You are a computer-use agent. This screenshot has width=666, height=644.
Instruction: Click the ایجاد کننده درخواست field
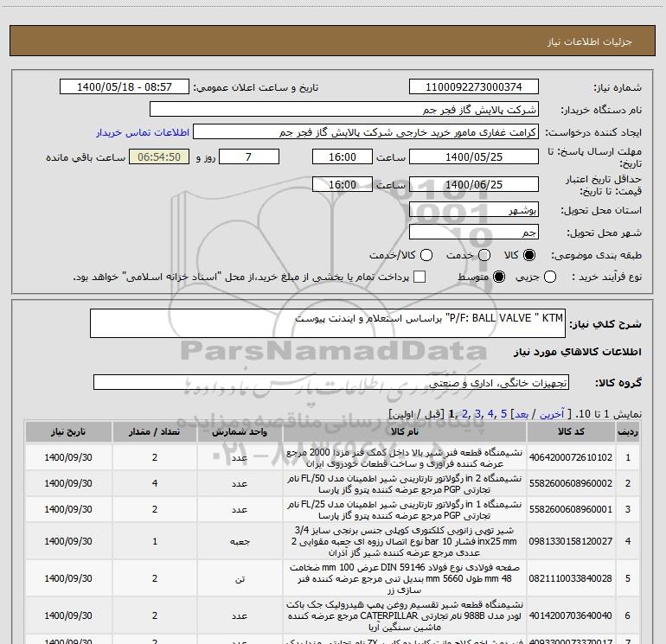pos(366,131)
